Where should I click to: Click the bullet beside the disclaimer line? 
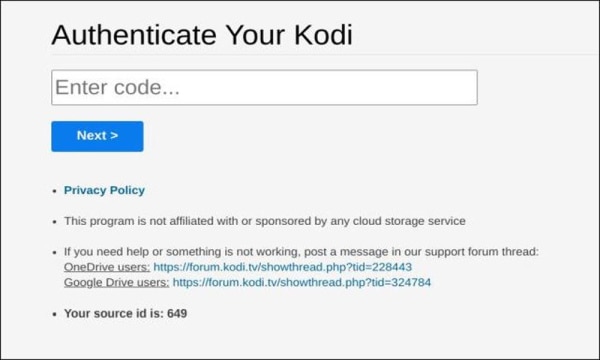pyautogui.click(x=55, y=222)
